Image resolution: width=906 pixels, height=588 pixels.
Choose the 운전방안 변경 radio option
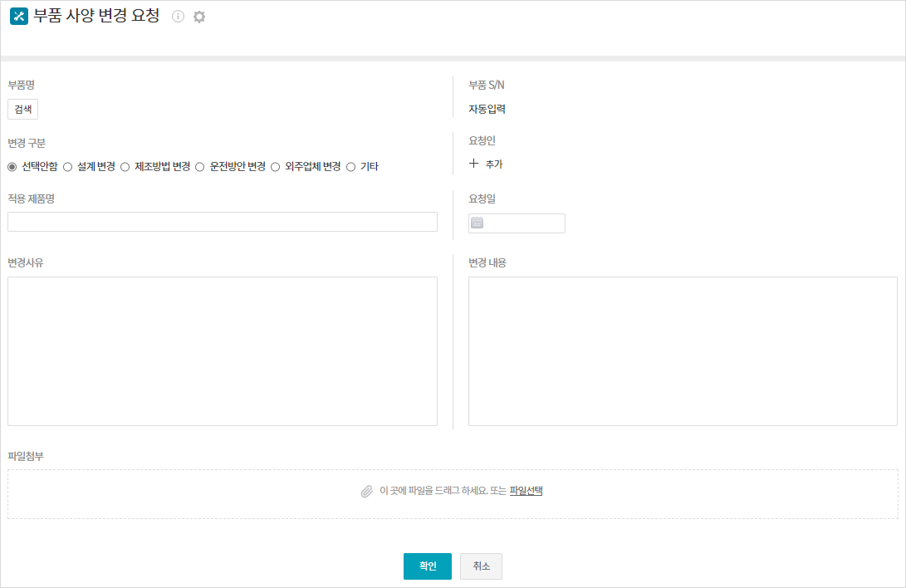coord(200,167)
